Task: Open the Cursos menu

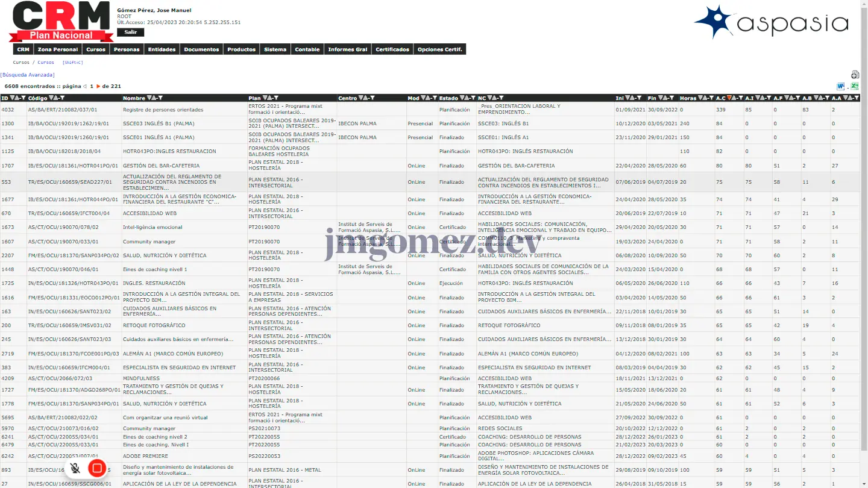Action: point(96,49)
